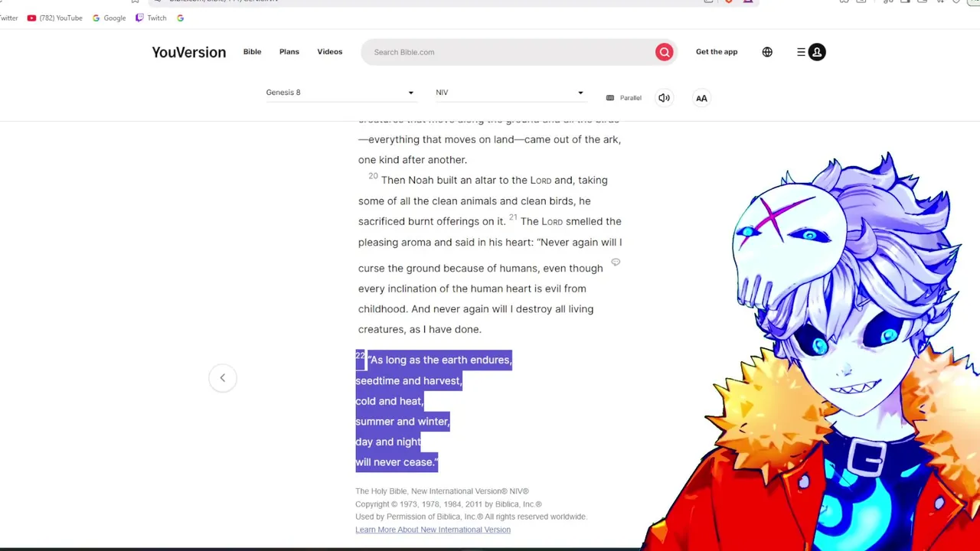980x551 pixels.
Task: Click the line "summer and winter,"
Action: tap(403, 422)
